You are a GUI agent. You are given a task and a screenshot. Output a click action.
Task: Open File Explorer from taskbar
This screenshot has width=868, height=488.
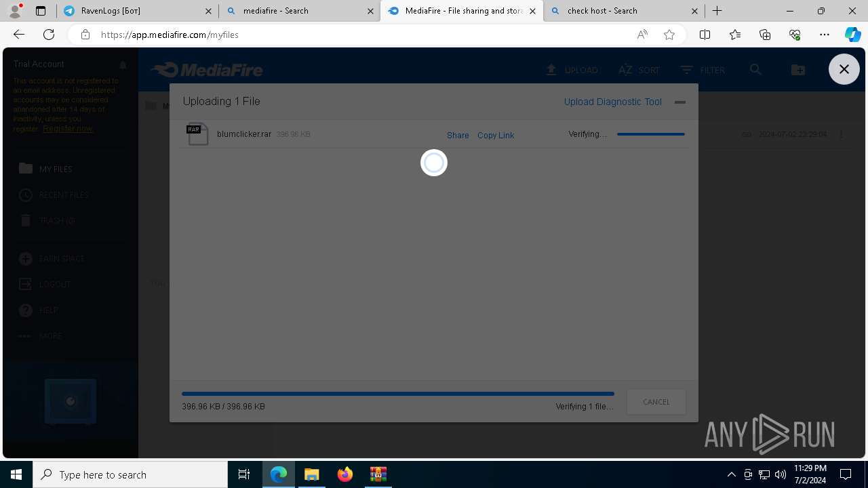(312, 474)
